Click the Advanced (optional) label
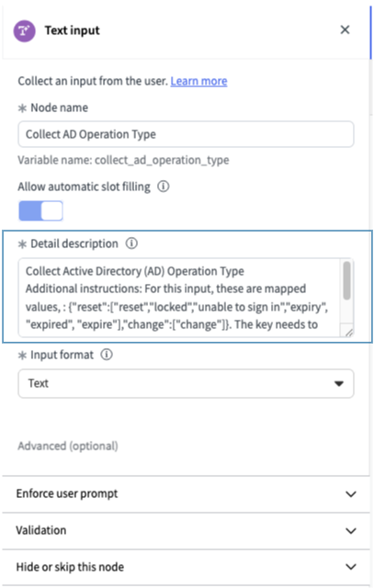Viewport: 374px width, 588px height. click(x=68, y=446)
